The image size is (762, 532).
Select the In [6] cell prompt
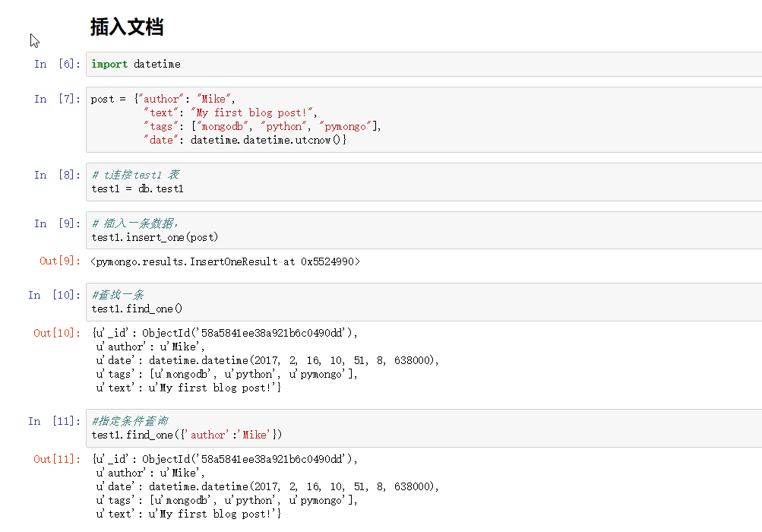point(57,65)
